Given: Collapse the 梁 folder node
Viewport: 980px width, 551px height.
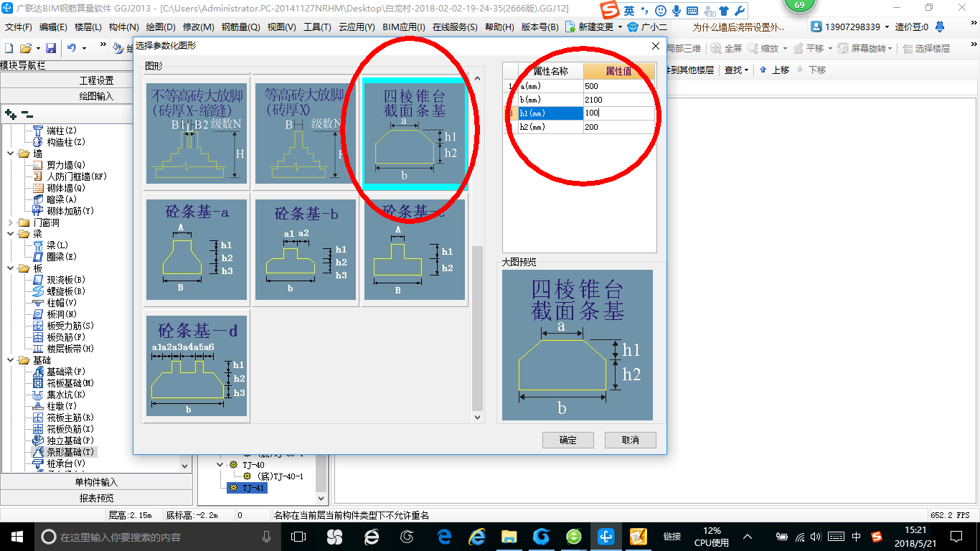Looking at the screenshot, I should (10, 234).
